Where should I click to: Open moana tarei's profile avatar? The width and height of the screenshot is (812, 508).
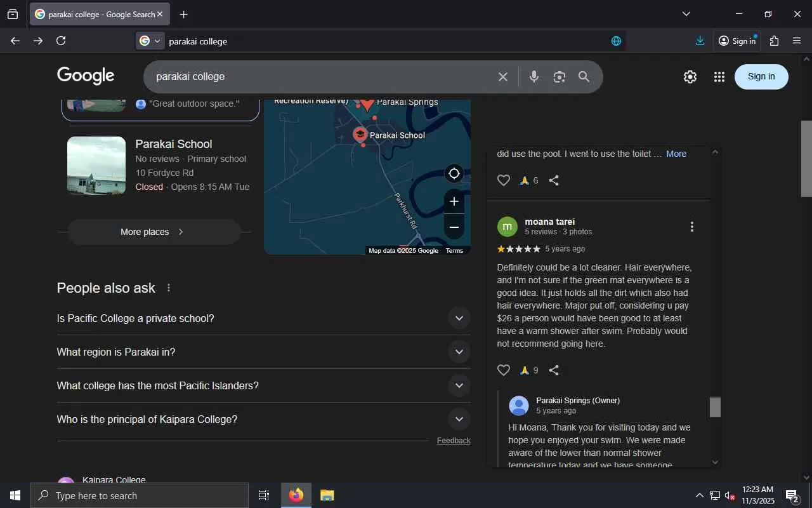(507, 227)
